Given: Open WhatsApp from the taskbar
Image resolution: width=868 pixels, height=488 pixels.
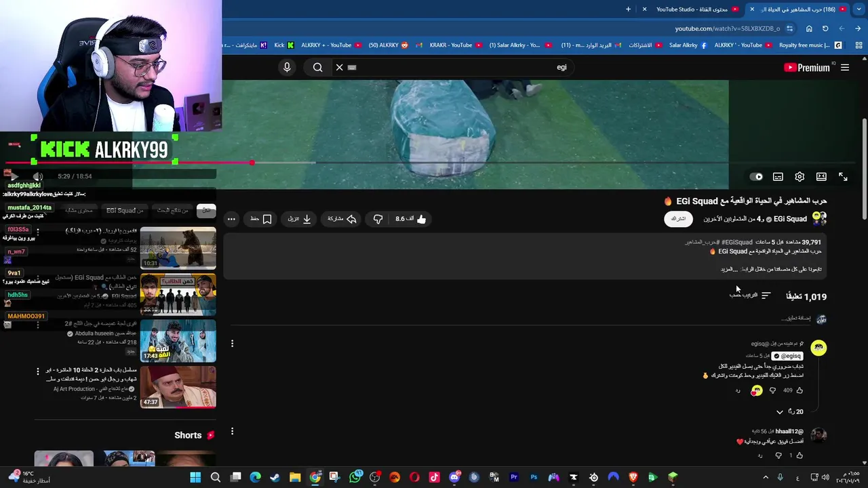Looking at the screenshot, I should click(355, 477).
